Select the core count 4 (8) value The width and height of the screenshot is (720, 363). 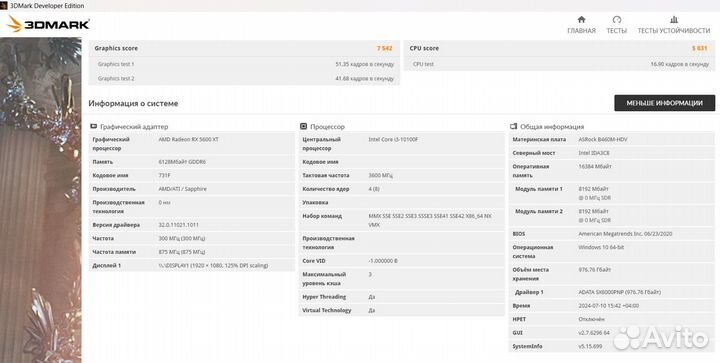(374, 189)
